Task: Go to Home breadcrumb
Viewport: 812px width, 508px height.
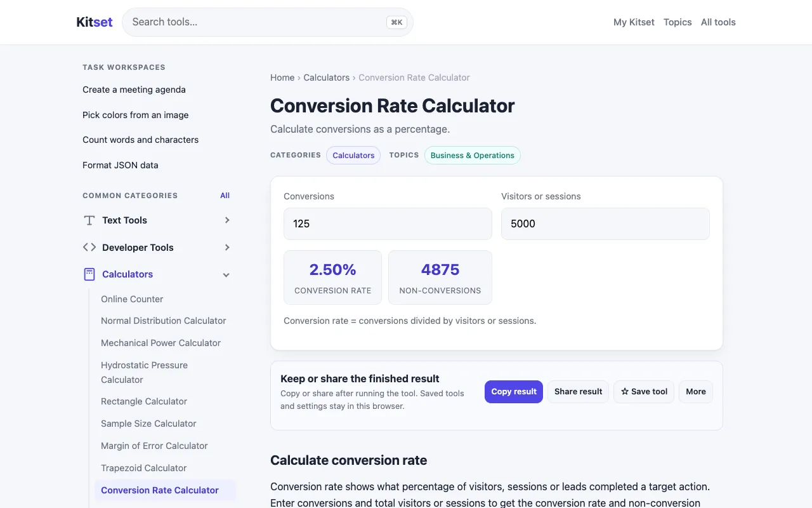Action: [282, 77]
